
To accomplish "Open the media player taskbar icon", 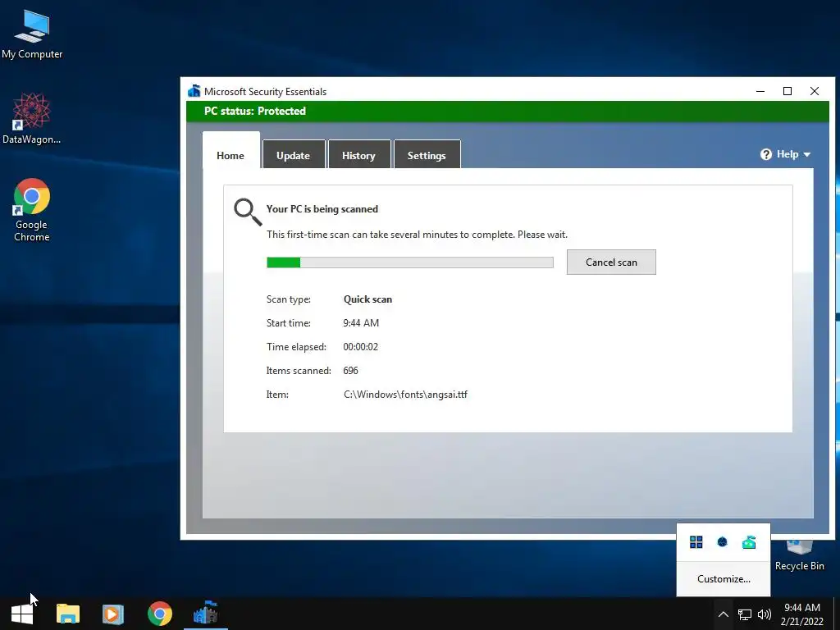I will pyautogui.click(x=113, y=614).
